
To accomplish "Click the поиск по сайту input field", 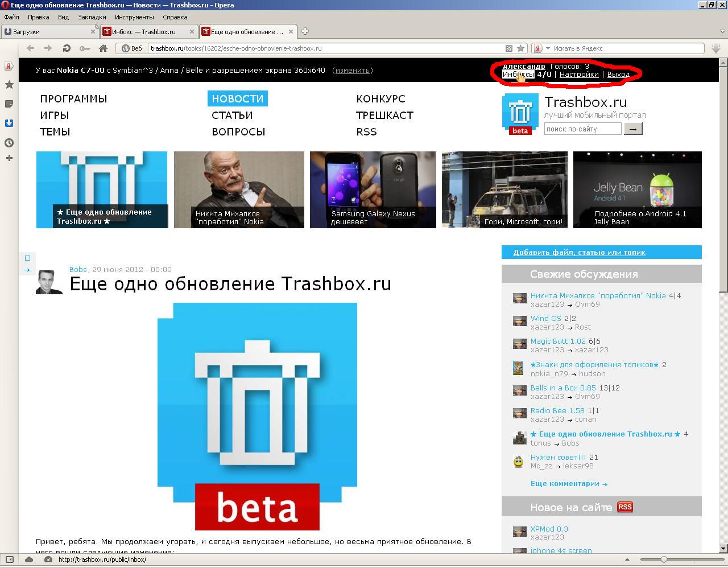I will 582,129.
